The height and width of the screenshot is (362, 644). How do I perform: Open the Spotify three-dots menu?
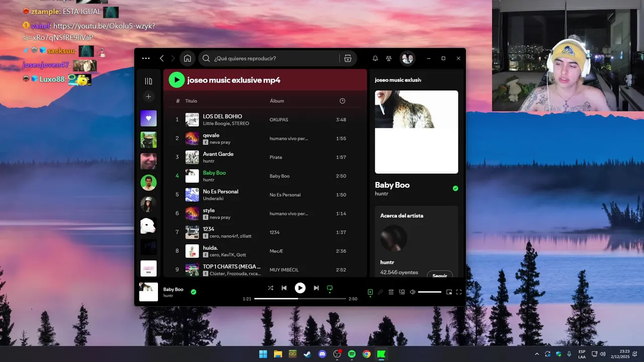pyautogui.click(x=146, y=58)
